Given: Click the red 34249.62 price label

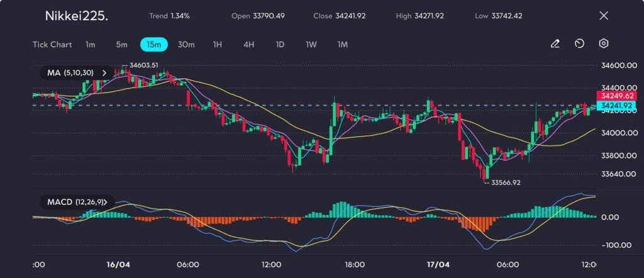Looking at the screenshot, I should (x=614, y=96).
